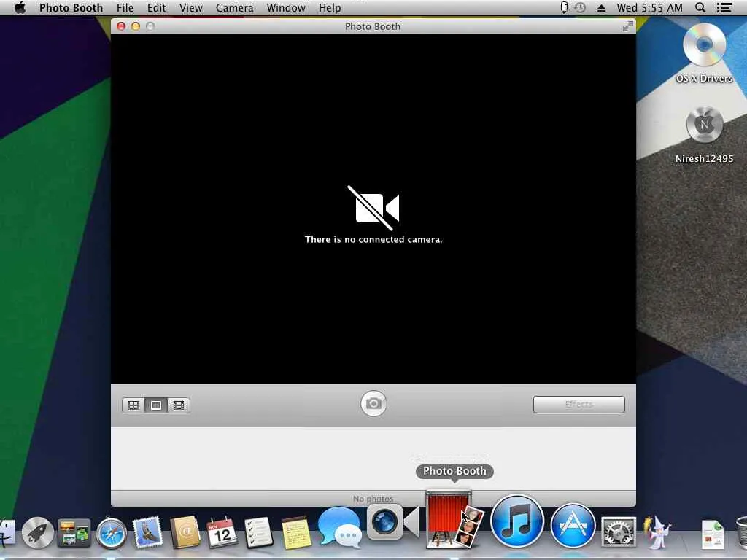This screenshot has width=747, height=560.
Task: Open Contacts from the Dock
Action: pos(185,532)
